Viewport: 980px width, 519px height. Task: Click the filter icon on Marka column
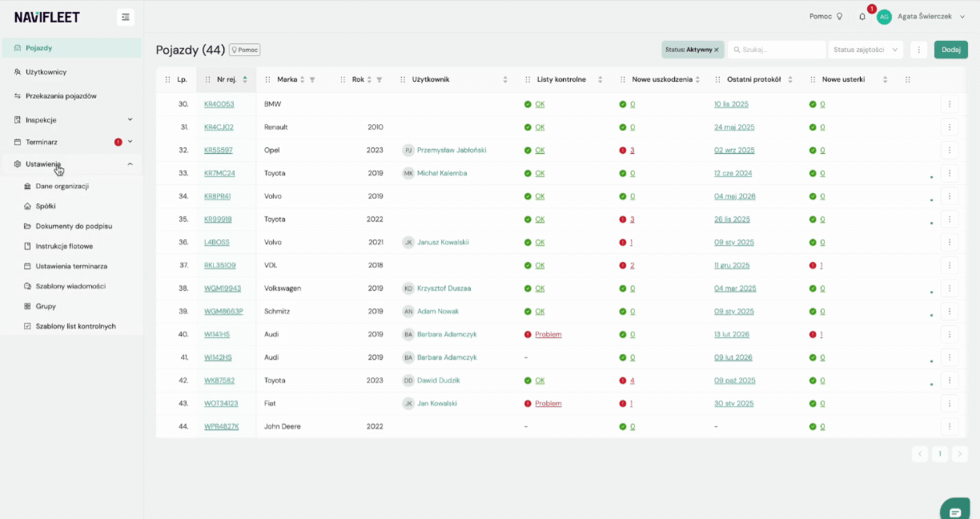point(312,79)
